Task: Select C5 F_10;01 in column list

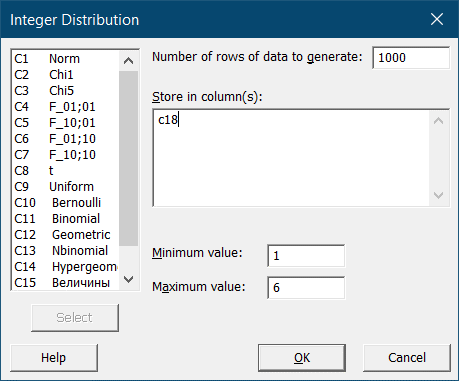Action: pos(66,123)
